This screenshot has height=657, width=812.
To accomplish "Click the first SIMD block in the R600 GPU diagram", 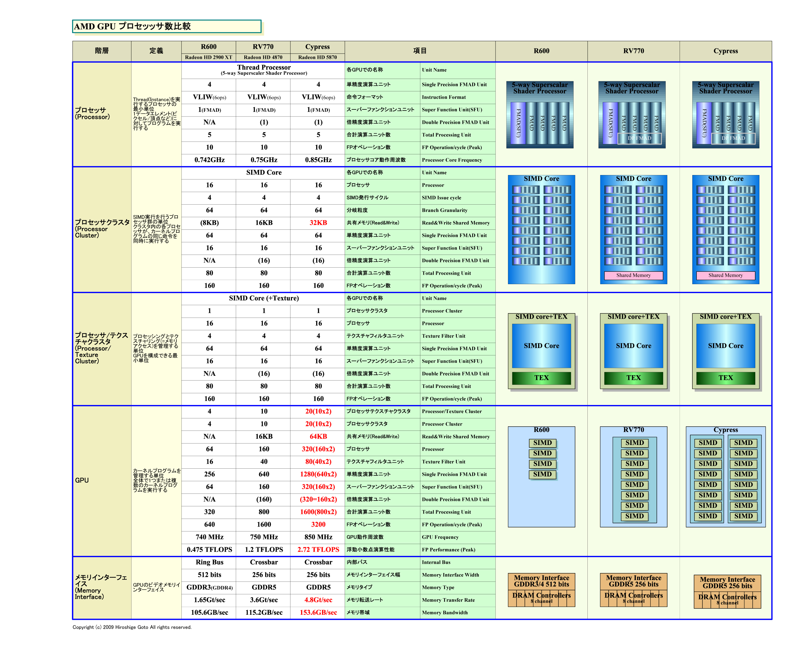I will (x=542, y=443).
